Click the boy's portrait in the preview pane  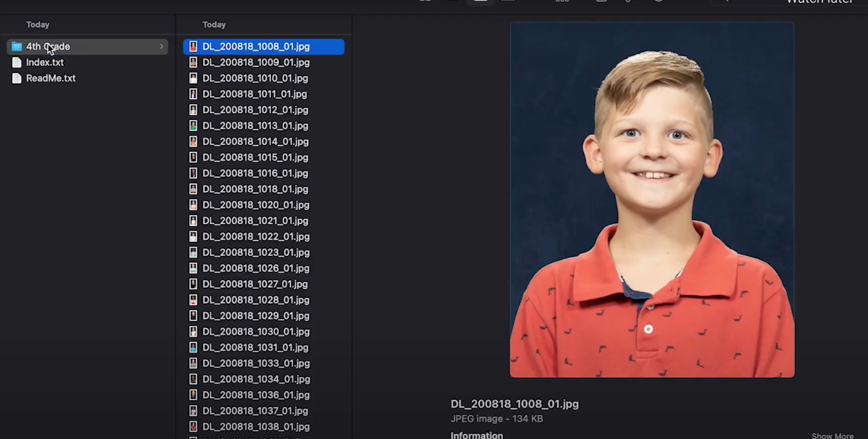click(652, 199)
